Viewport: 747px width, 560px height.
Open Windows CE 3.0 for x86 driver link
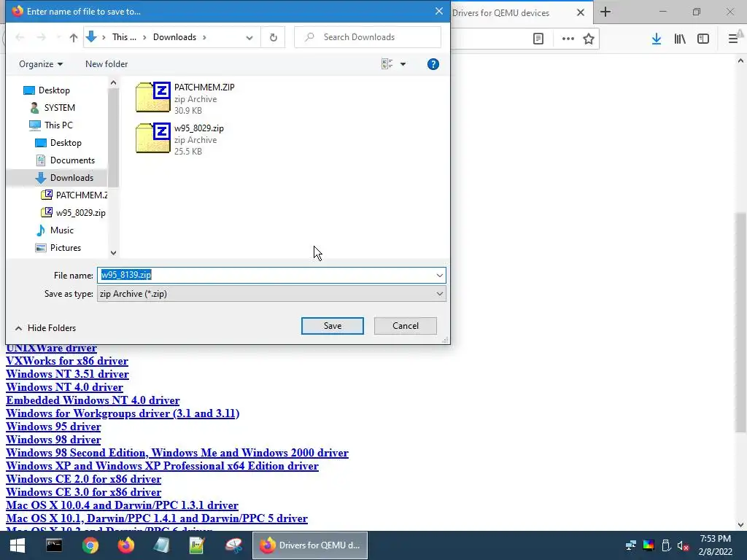[83, 492]
